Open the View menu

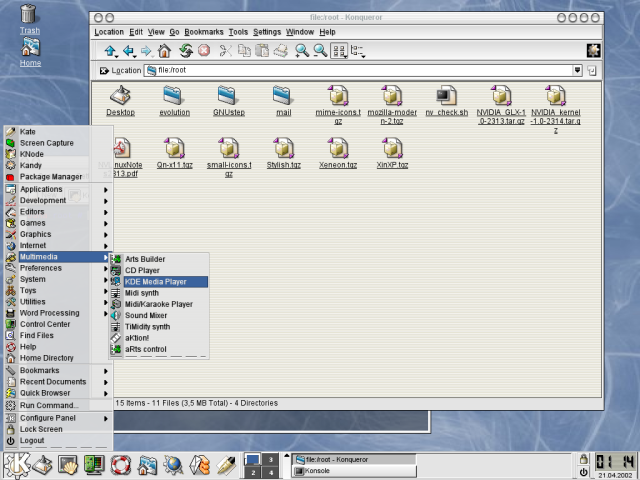point(156,32)
